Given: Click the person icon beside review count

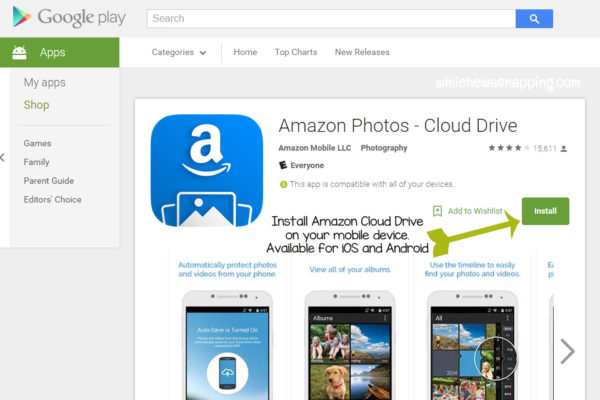Looking at the screenshot, I should pos(564,149).
